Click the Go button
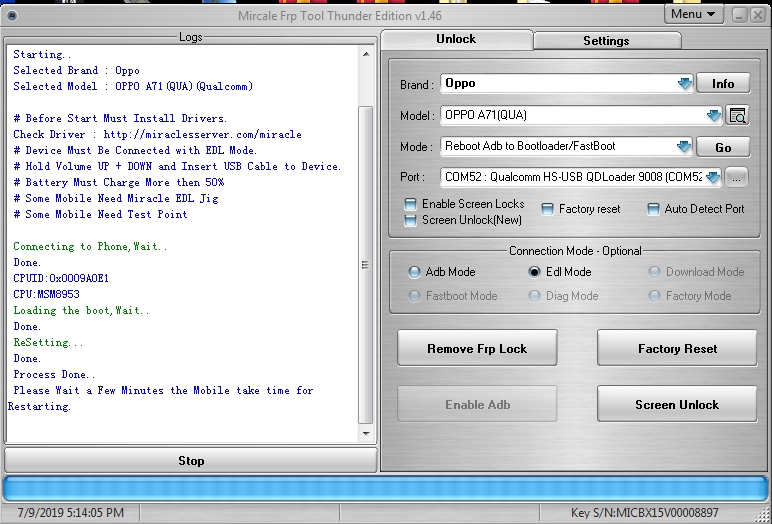Viewport: 772px width, 524px height. tap(723, 147)
